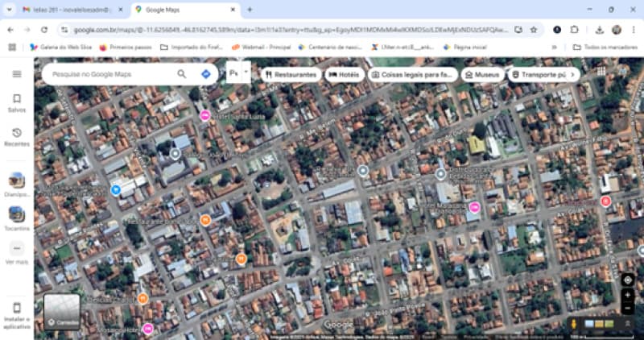
Task: Click the red marker near Av. Goiás
Action: tap(605, 201)
